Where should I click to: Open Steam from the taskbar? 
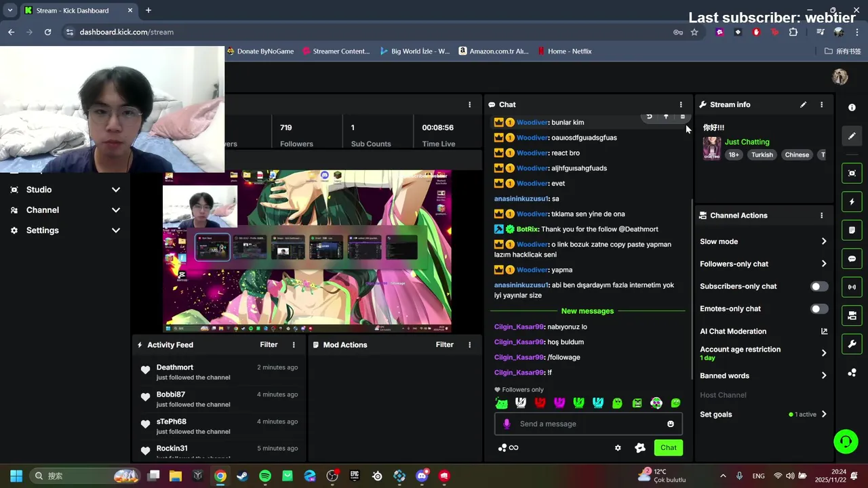[242, 476]
